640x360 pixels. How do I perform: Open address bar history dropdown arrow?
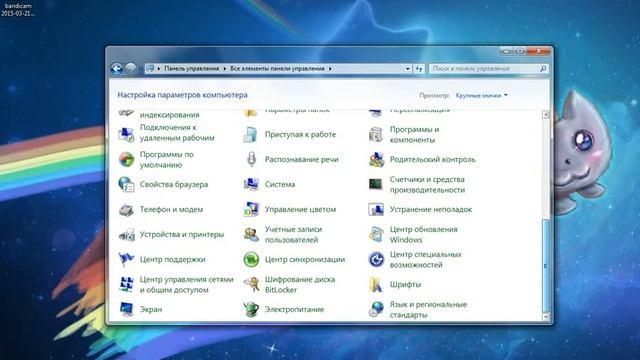[x=407, y=69]
